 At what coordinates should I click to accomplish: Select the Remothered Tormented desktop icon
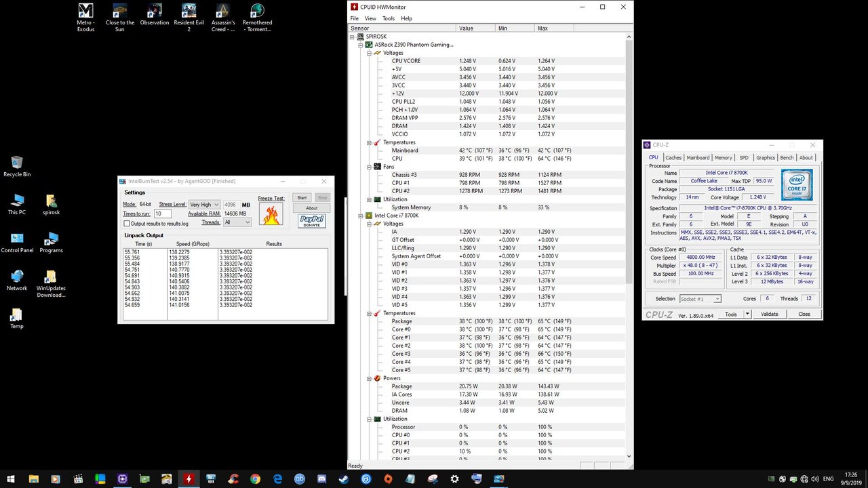pyautogui.click(x=257, y=18)
